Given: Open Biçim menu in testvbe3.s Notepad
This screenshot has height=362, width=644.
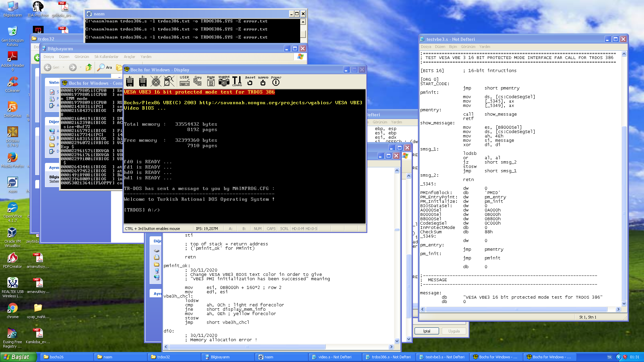Looking at the screenshot, I should 453,47.
